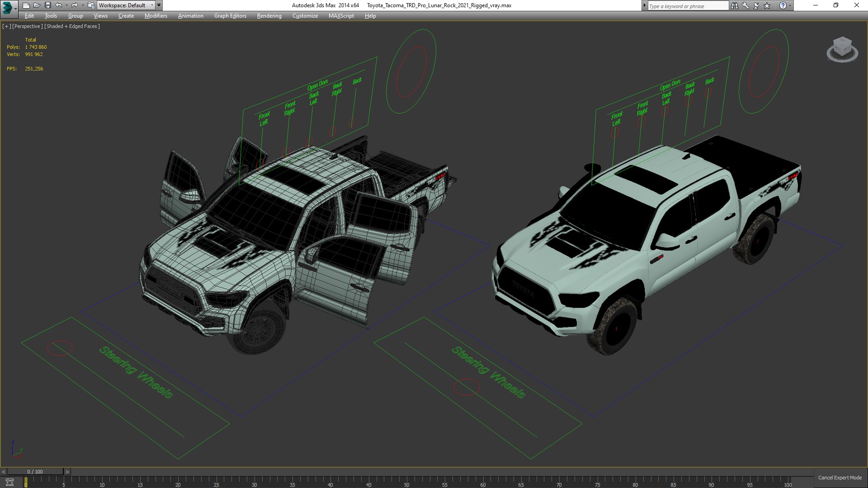The height and width of the screenshot is (488, 868).
Task: Open Subscription Center key icon
Action: (745, 5)
